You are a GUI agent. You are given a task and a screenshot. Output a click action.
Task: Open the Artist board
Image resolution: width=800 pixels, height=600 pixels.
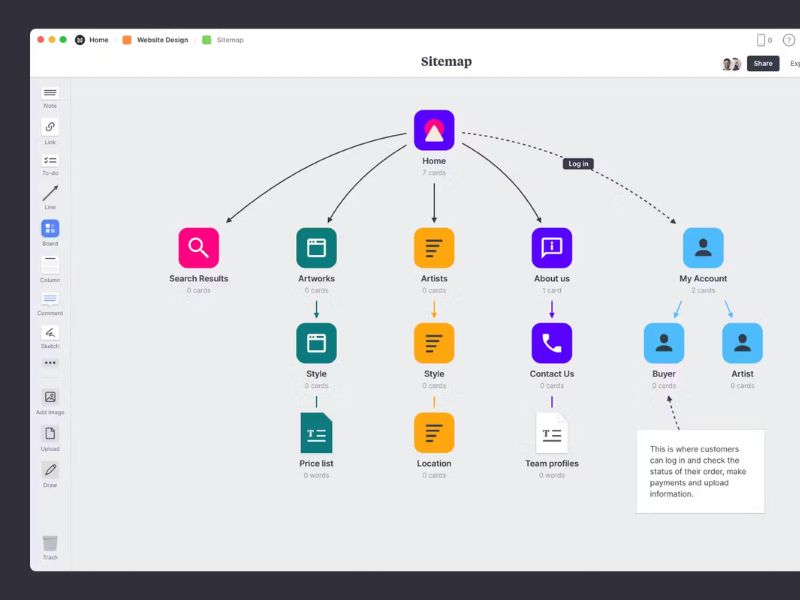742,343
